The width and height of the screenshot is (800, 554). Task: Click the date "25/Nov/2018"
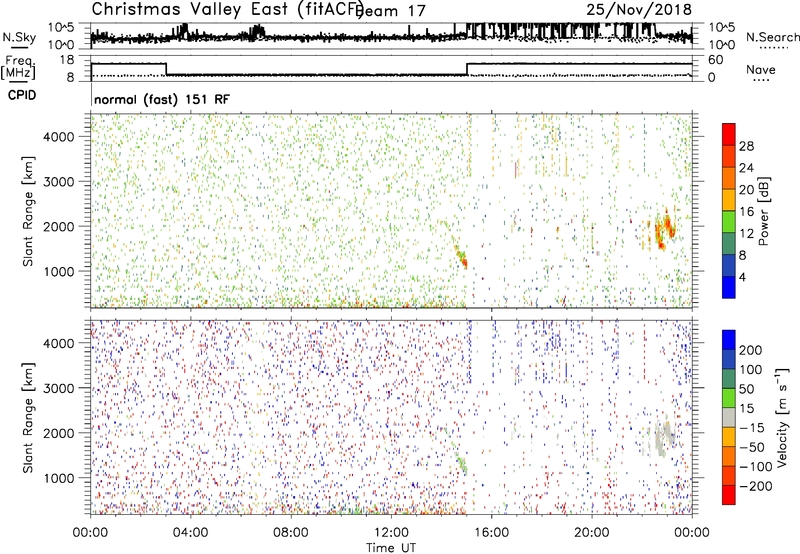[639, 9]
